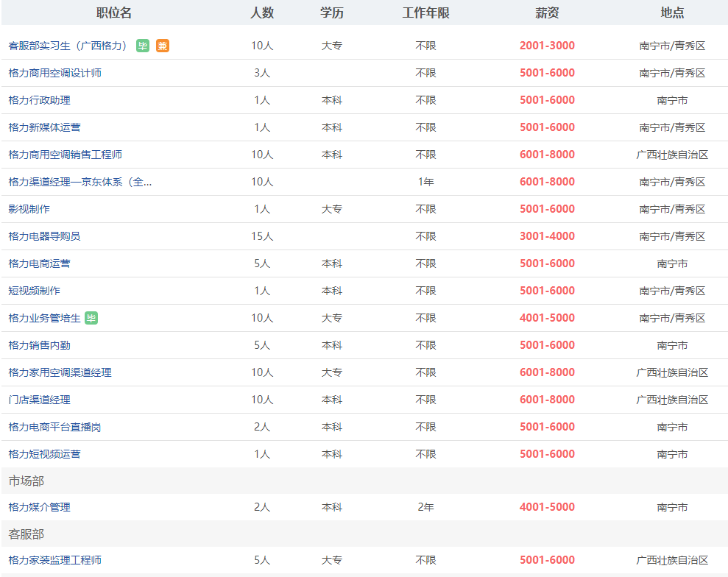This screenshot has height=577, width=728.
Task: Click the green 毕 badge next to 格力业务管培生
Action: [91, 318]
